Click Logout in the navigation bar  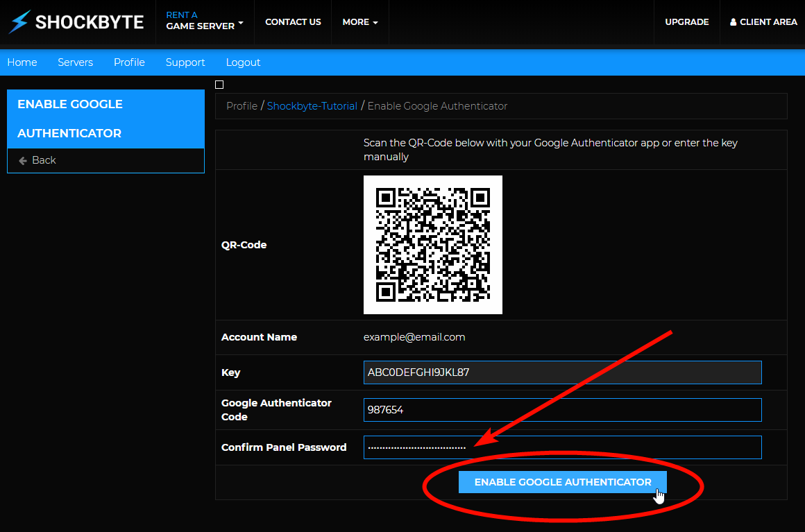243,62
